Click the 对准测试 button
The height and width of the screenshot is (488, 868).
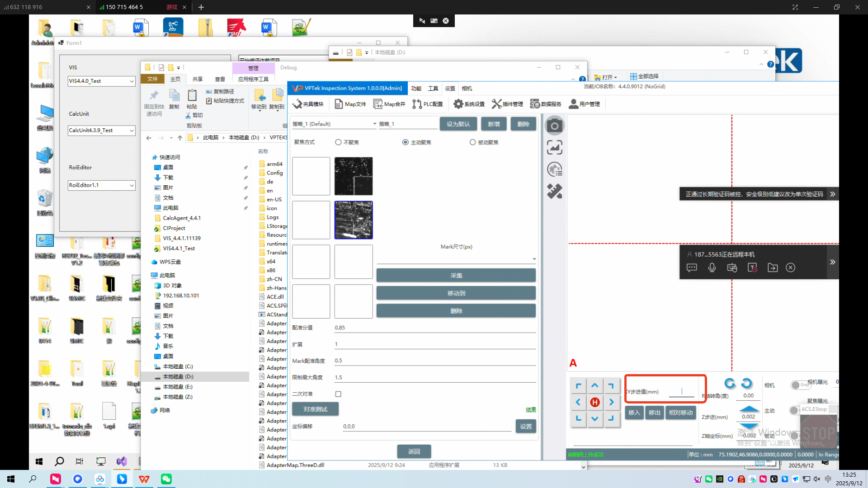[x=315, y=409]
